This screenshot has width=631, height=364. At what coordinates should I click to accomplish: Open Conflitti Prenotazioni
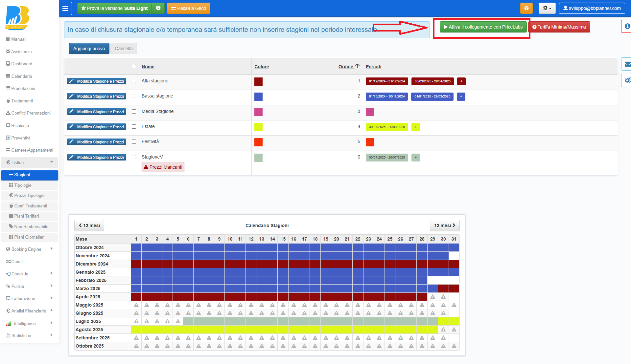28,113
